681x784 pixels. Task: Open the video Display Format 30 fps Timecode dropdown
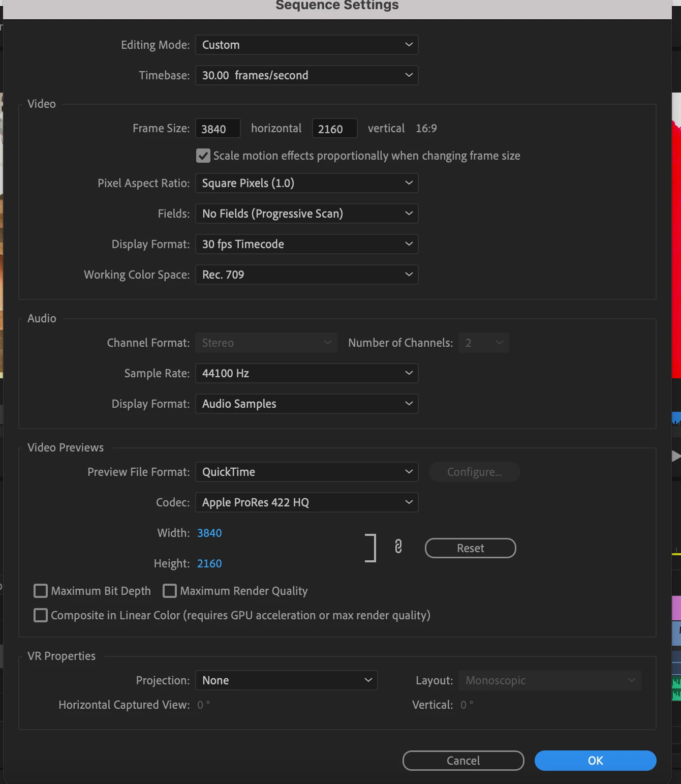pyautogui.click(x=307, y=244)
